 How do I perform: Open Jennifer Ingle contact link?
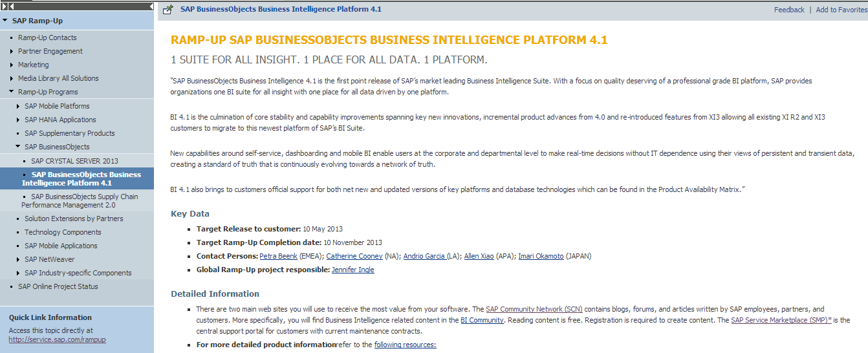[x=353, y=270]
